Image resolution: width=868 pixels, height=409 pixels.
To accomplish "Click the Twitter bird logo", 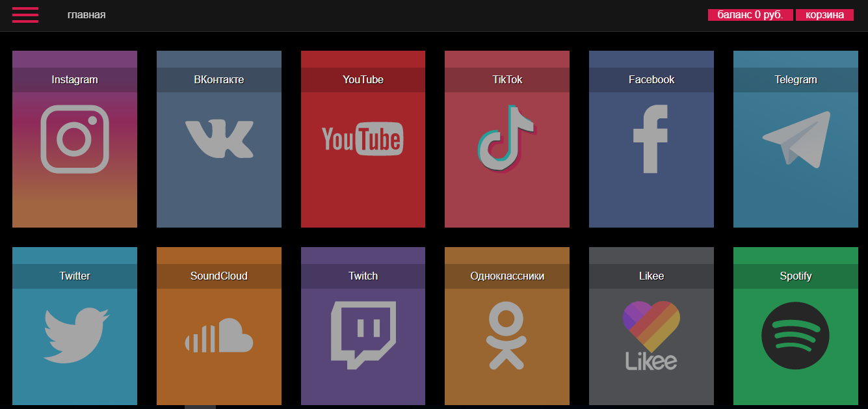I will coord(75,336).
